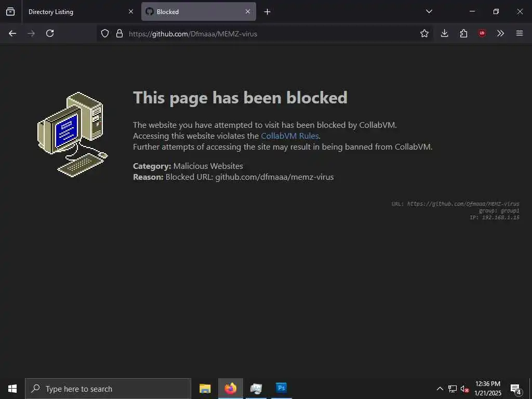Viewport: 532px width, 399px height.
Task: Reload the current page
Action: [x=50, y=33]
